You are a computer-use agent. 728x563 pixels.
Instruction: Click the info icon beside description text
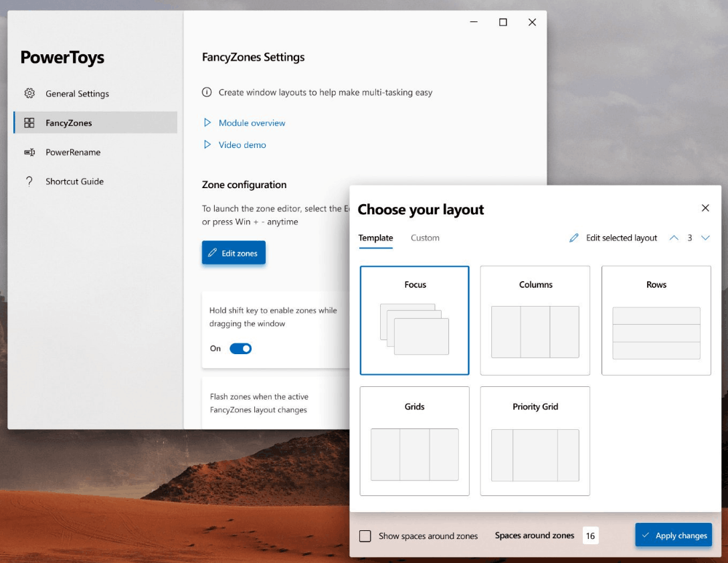coord(207,92)
